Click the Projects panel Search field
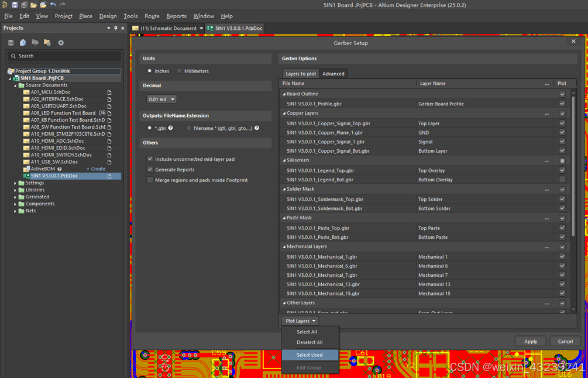The height and width of the screenshot is (378, 588). [64, 56]
